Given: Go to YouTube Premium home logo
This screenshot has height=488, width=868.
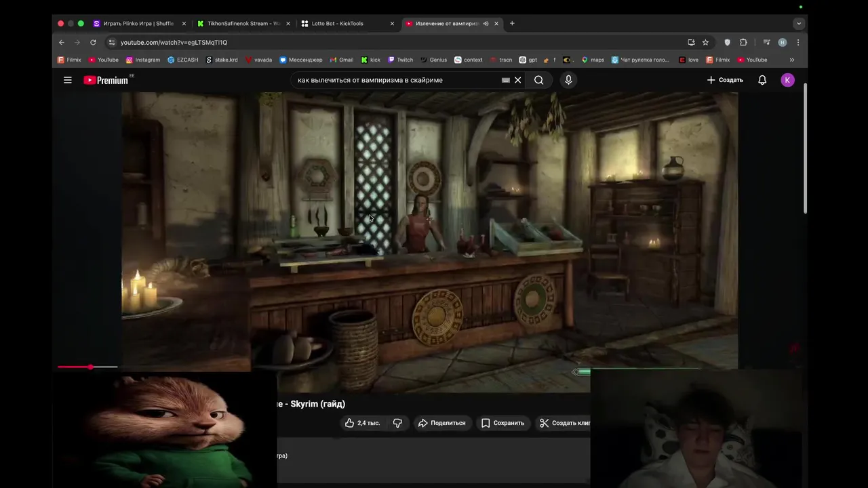Looking at the screenshot, I should point(106,80).
